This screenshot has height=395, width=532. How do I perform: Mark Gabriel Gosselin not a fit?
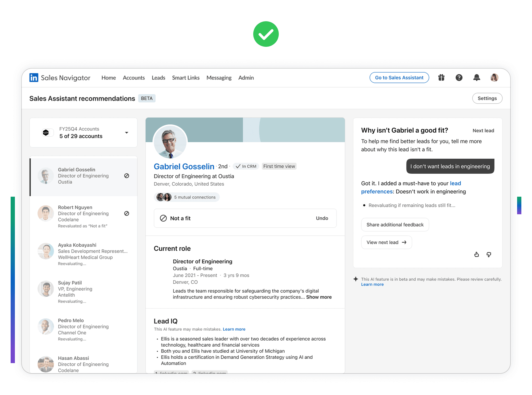pos(127,176)
